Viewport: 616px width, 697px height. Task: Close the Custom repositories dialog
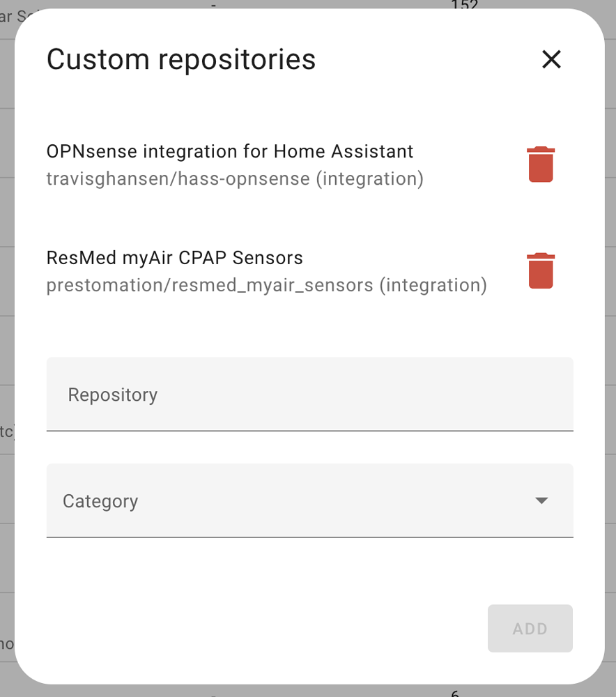click(x=551, y=60)
